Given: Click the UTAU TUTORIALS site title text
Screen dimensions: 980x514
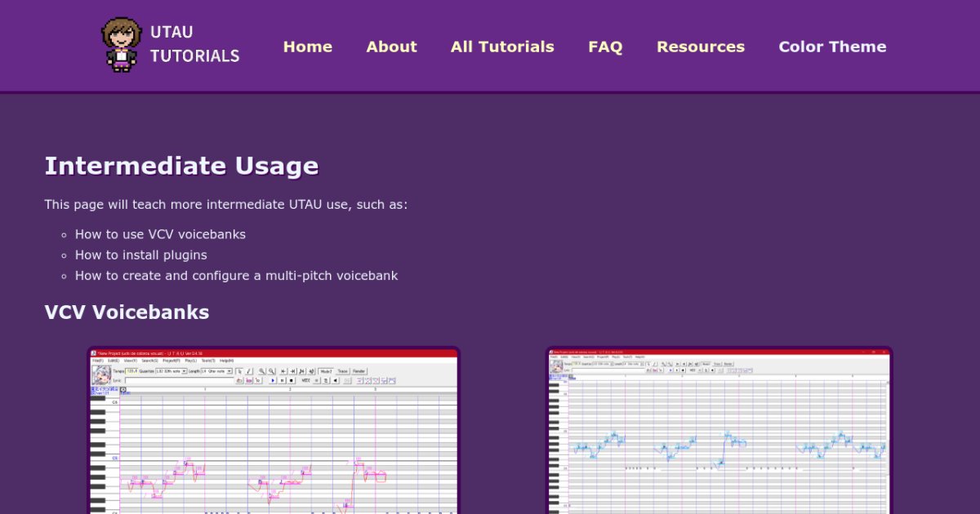Looking at the screenshot, I should pos(195,44).
